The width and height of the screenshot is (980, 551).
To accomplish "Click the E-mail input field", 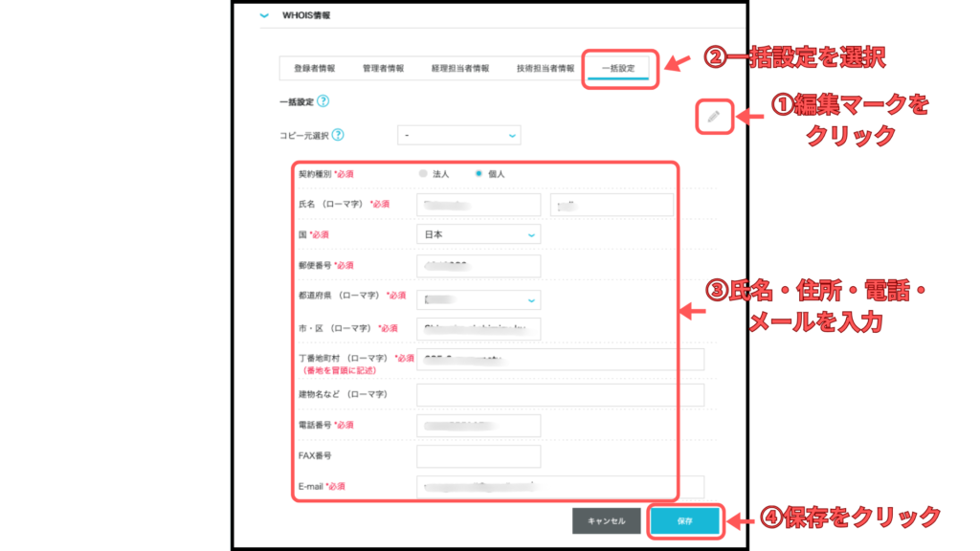I will coord(560,486).
